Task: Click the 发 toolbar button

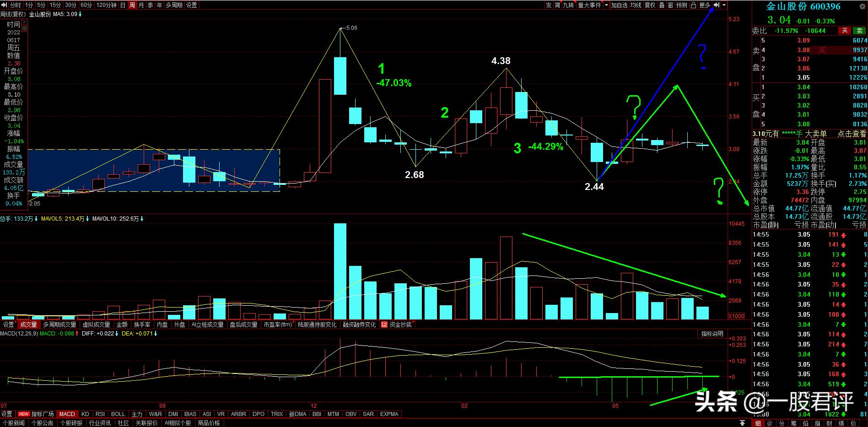Action: click(x=549, y=5)
